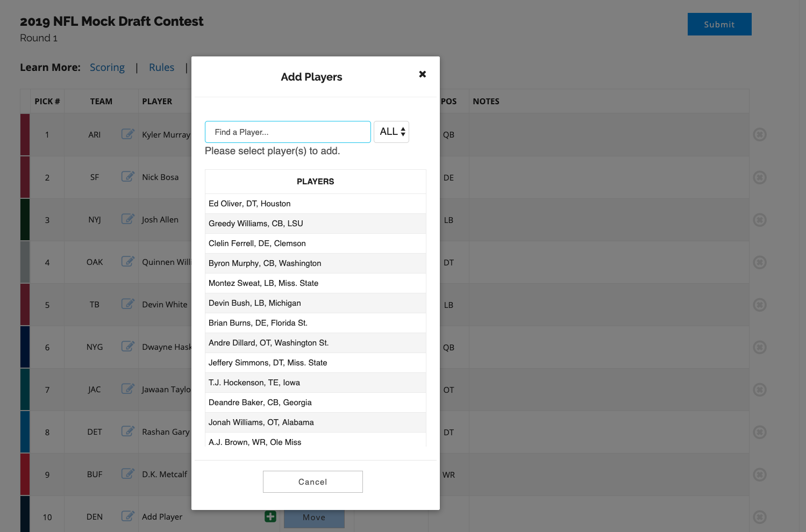The width and height of the screenshot is (806, 532).
Task: Select Brian Burns, DE, Florida St.
Action: (315, 323)
